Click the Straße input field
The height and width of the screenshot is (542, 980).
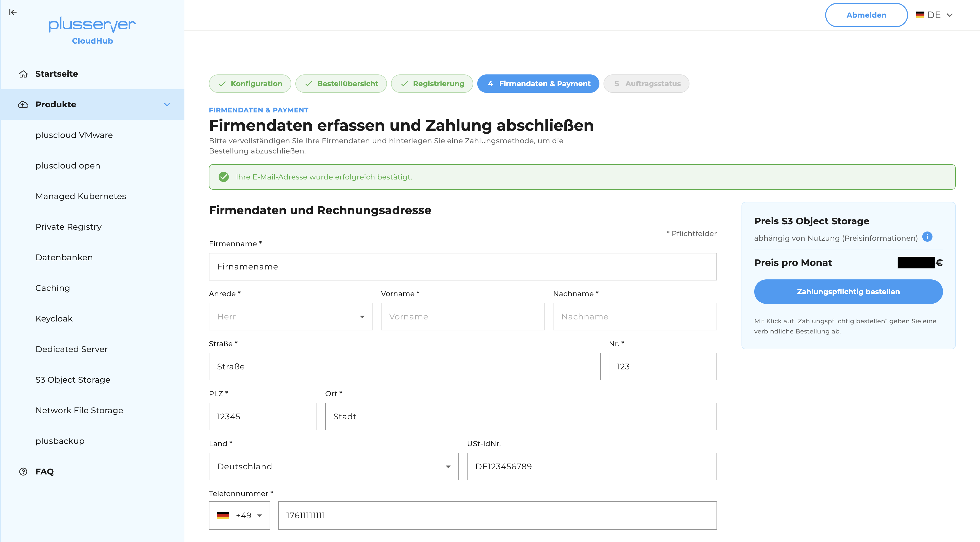(404, 366)
